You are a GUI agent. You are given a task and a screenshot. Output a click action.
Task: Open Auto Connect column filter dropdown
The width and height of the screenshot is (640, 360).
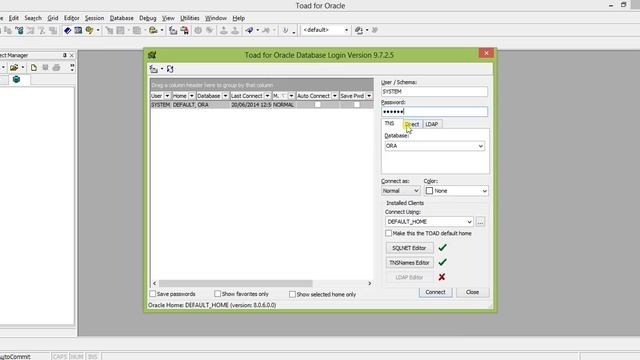335,96
